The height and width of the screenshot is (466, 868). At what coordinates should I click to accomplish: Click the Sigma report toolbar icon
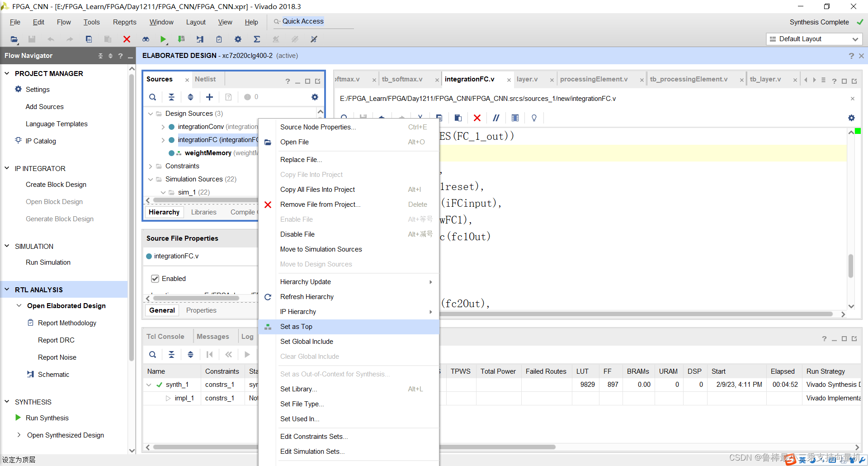tap(257, 39)
